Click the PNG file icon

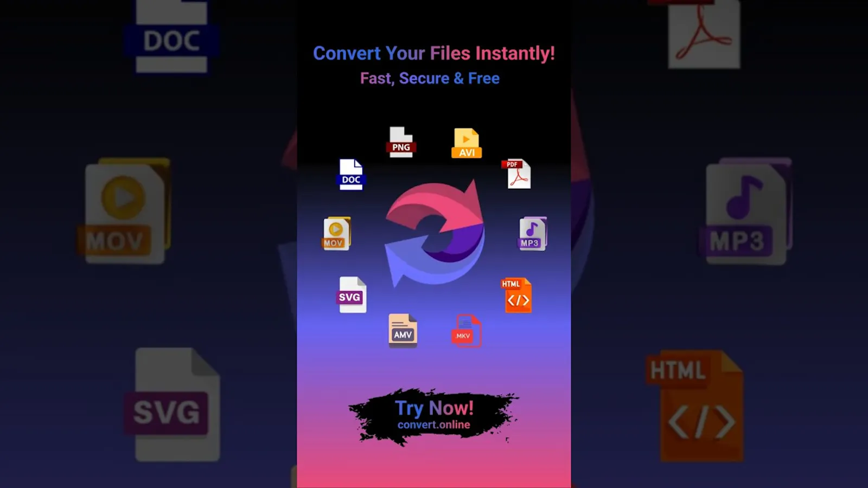(401, 142)
